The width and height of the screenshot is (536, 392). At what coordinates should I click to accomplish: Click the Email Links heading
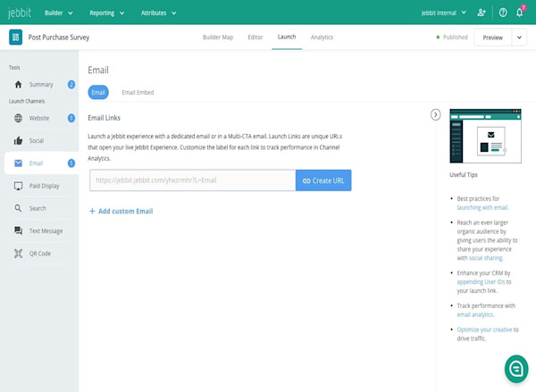[104, 118]
